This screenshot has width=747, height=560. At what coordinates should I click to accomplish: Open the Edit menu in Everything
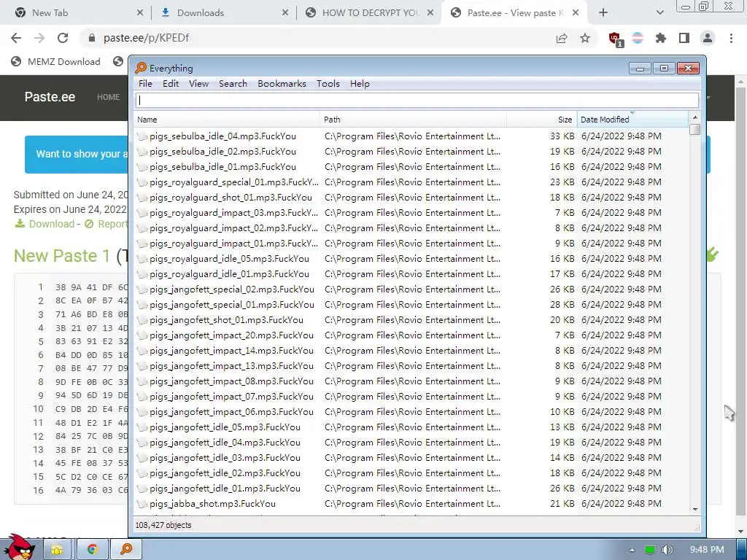pos(171,84)
